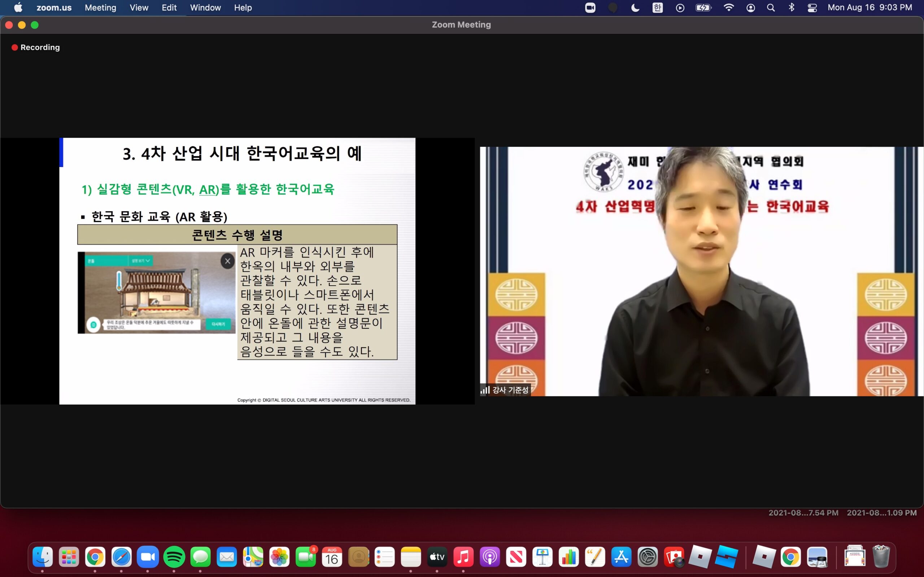Open the View menu
The image size is (924, 577).
tap(139, 8)
